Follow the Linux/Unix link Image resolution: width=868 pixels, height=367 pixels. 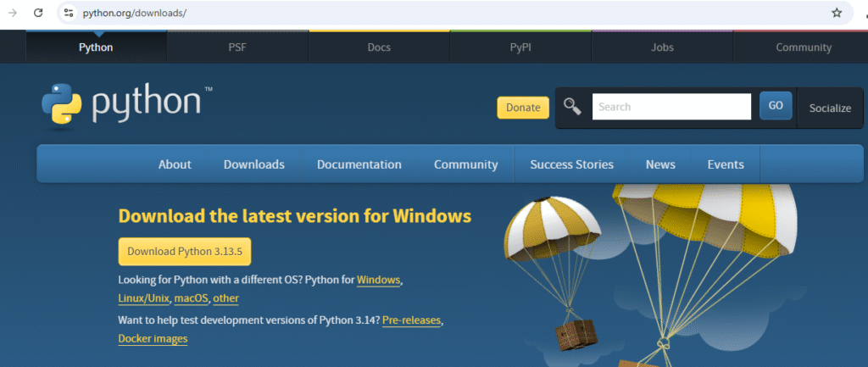click(144, 298)
